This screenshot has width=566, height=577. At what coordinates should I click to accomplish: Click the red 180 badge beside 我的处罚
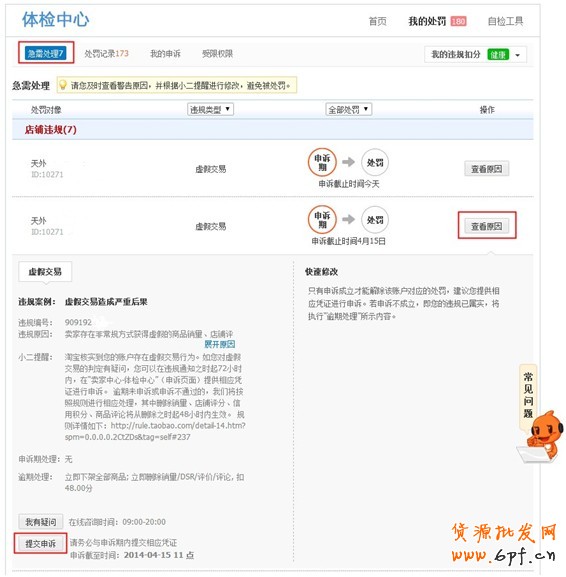tap(458, 21)
